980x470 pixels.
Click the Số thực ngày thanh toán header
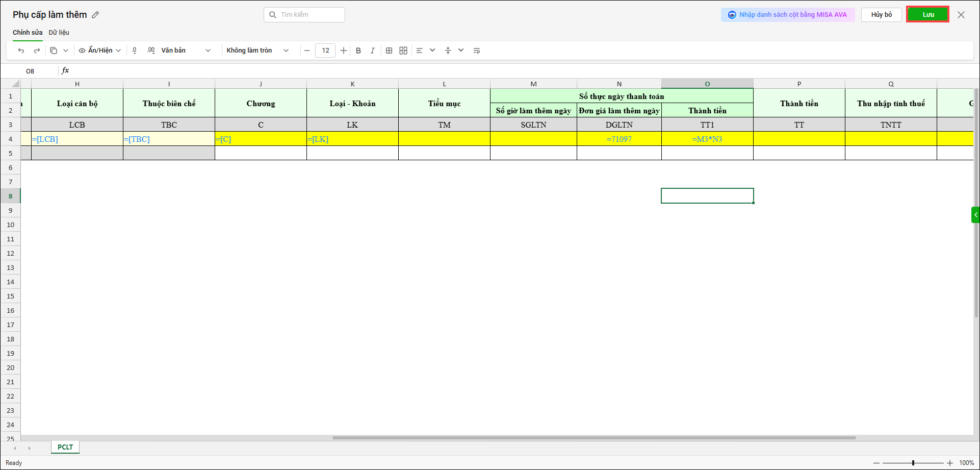click(622, 96)
